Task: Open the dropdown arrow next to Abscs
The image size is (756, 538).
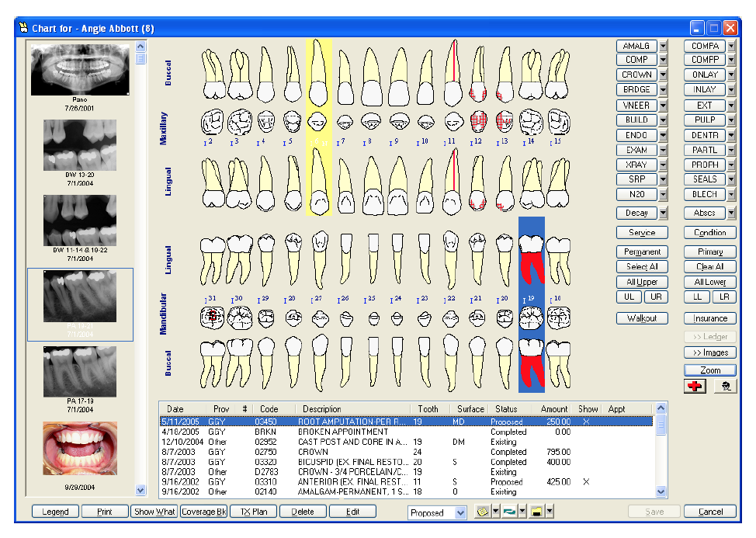Action: (731, 213)
